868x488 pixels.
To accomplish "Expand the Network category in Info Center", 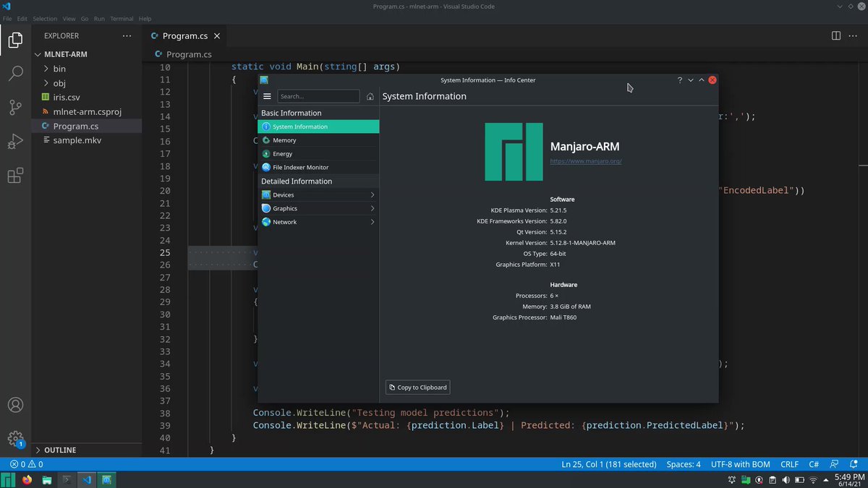I will pyautogui.click(x=318, y=222).
